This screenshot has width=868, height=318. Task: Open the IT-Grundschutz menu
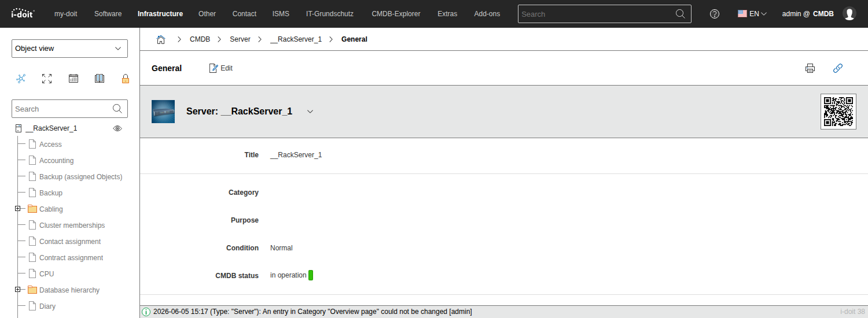[x=331, y=14]
